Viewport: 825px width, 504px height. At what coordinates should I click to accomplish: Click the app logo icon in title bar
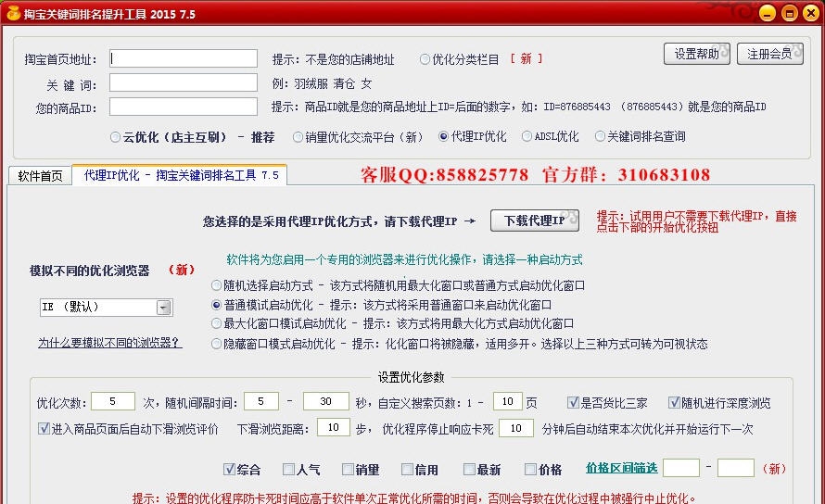click(x=13, y=13)
